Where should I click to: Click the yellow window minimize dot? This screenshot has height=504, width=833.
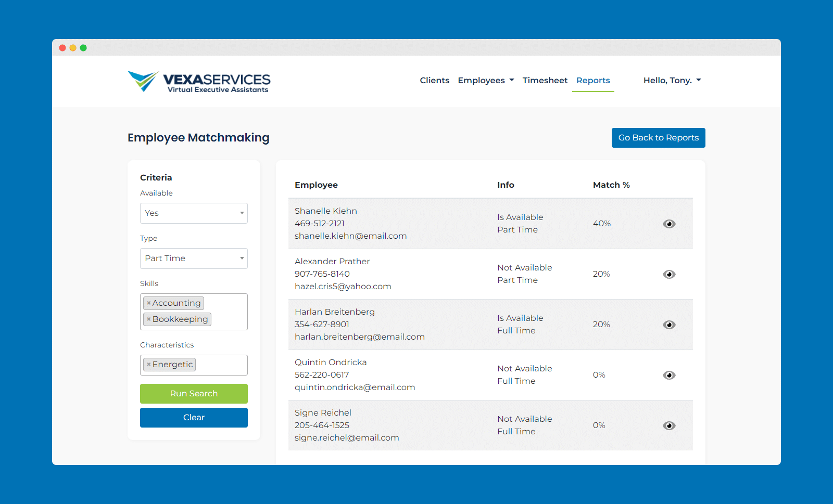73,48
